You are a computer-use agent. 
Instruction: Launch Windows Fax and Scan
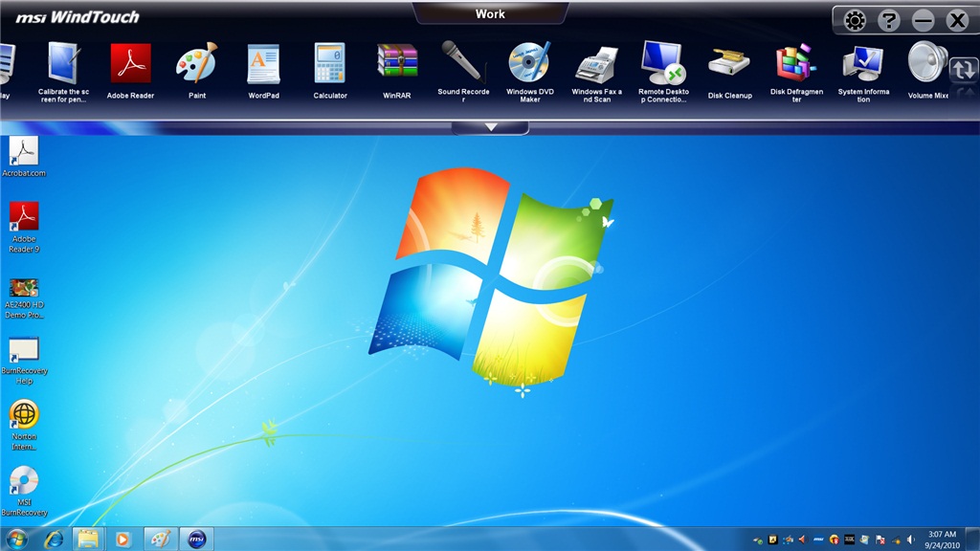596,65
